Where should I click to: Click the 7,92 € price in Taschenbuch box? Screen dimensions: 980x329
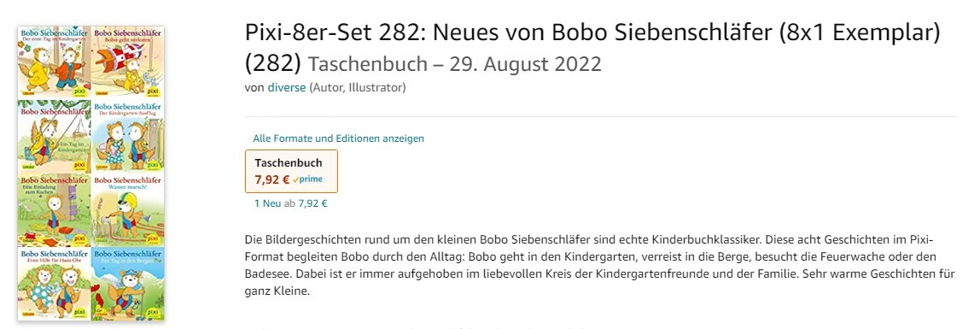tap(271, 179)
